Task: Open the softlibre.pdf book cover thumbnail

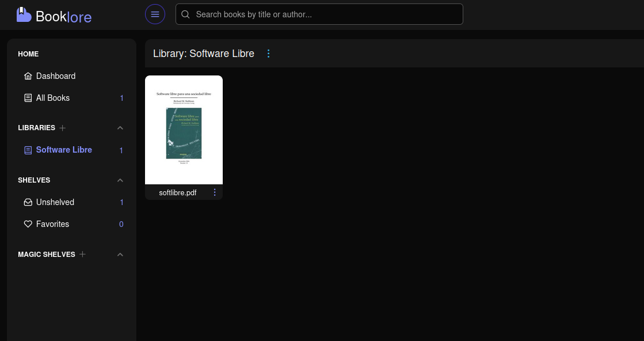Action: pyautogui.click(x=184, y=130)
